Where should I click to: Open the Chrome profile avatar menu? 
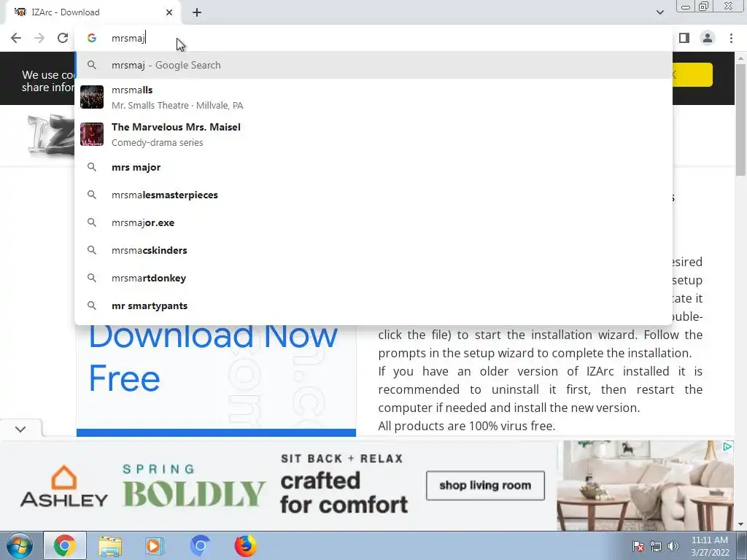[708, 38]
